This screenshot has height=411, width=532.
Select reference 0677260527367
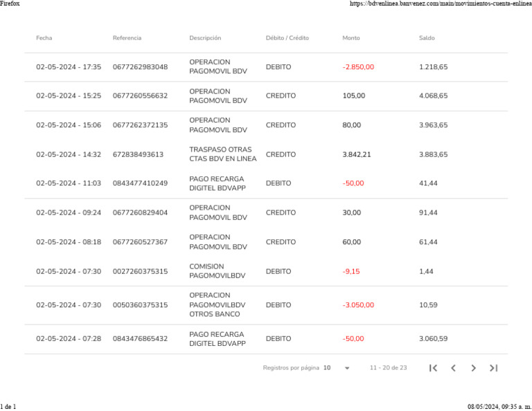click(x=140, y=242)
